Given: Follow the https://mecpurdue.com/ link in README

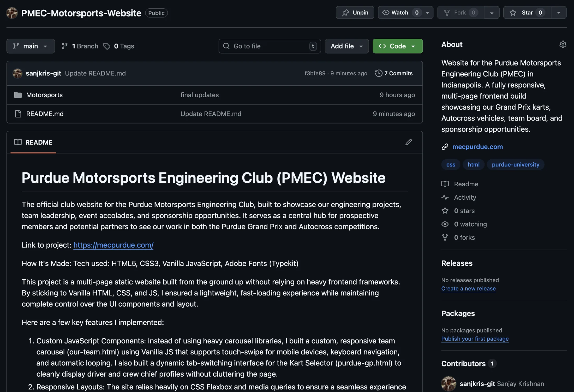Looking at the screenshot, I should coord(113,245).
